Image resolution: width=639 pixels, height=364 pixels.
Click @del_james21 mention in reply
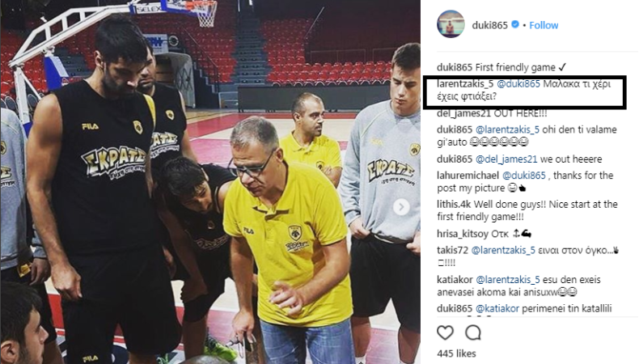(x=506, y=159)
